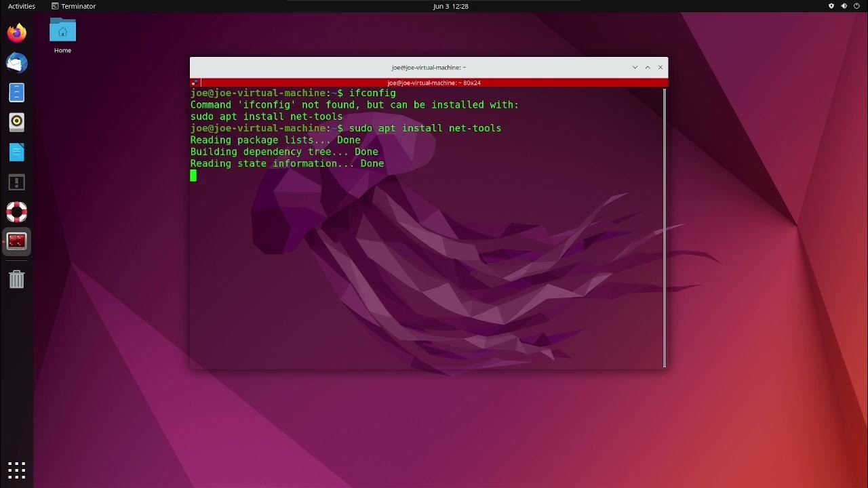Open the Activities overview
The height and width of the screenshot is (488, 868).
pyautogui.click(x=22, y=6)
